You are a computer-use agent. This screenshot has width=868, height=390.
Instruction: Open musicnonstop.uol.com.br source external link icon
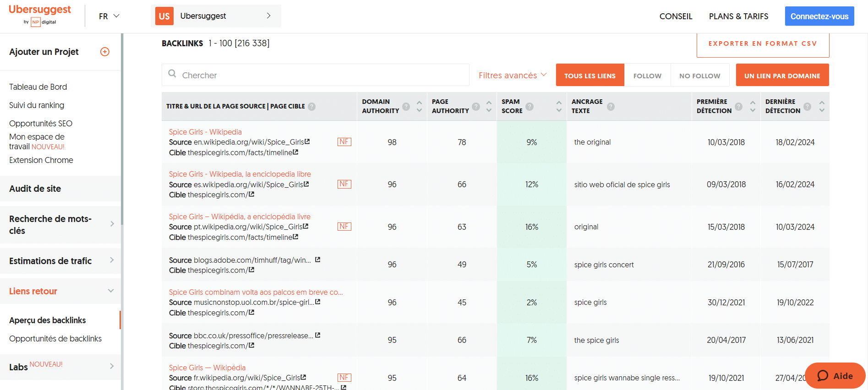317,302
